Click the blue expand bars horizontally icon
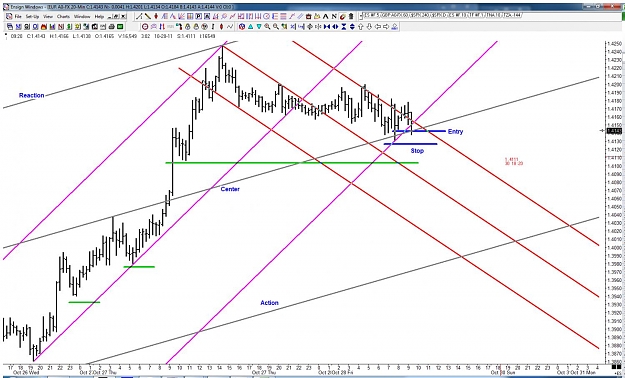This screenshot has height=378, width=625. coord(335,27)
